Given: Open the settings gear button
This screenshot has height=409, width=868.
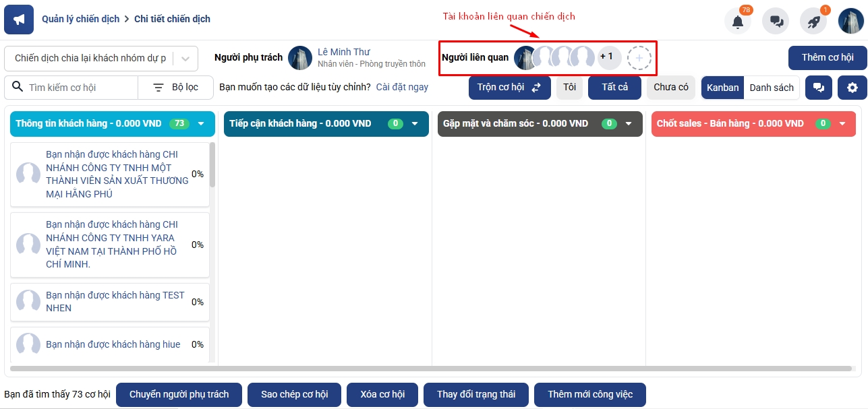Looking at the screenshot, I should (x=852, y=88).
